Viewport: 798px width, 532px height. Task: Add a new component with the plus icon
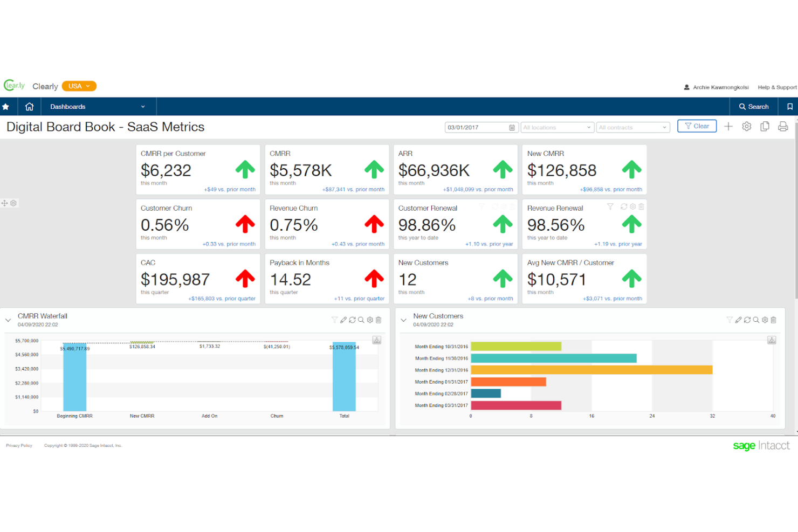click(x=728, y=126)
